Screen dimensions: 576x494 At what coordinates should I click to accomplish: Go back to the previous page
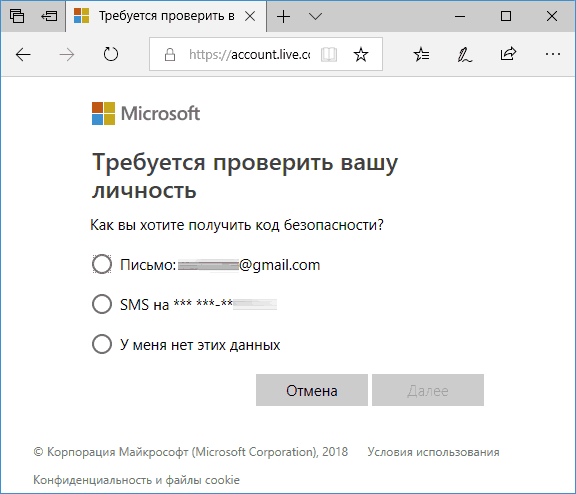23,55
